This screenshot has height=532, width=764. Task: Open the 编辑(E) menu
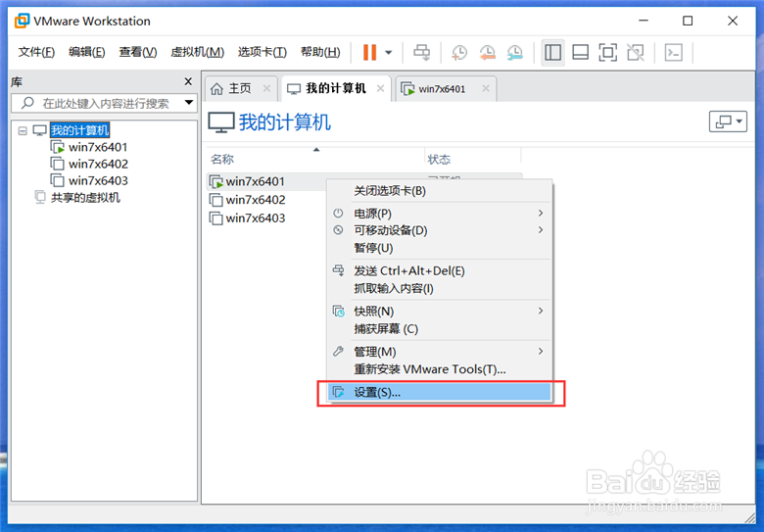(x=87, y=52)
